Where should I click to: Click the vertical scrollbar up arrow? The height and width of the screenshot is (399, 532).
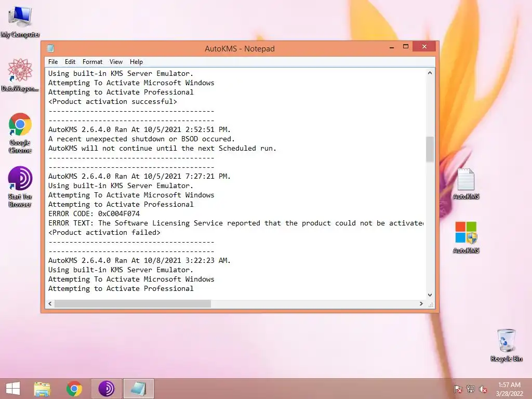coord(430,73)
